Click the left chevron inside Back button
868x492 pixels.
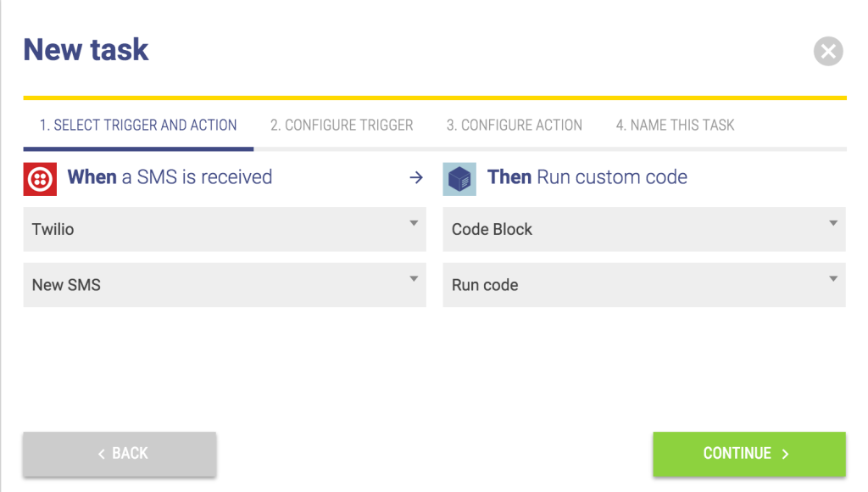(102, 454)
